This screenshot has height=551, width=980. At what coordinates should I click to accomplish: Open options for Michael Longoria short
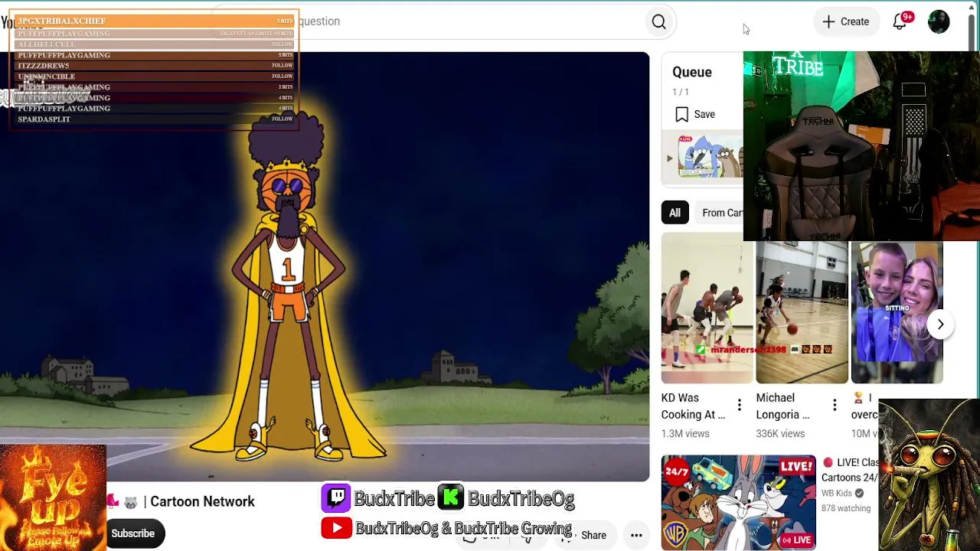(835, 406)
